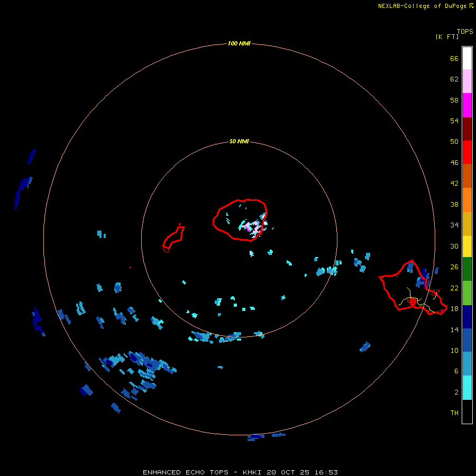Click the legend value 34
This screenshot has width=476, height=476.
454,225
